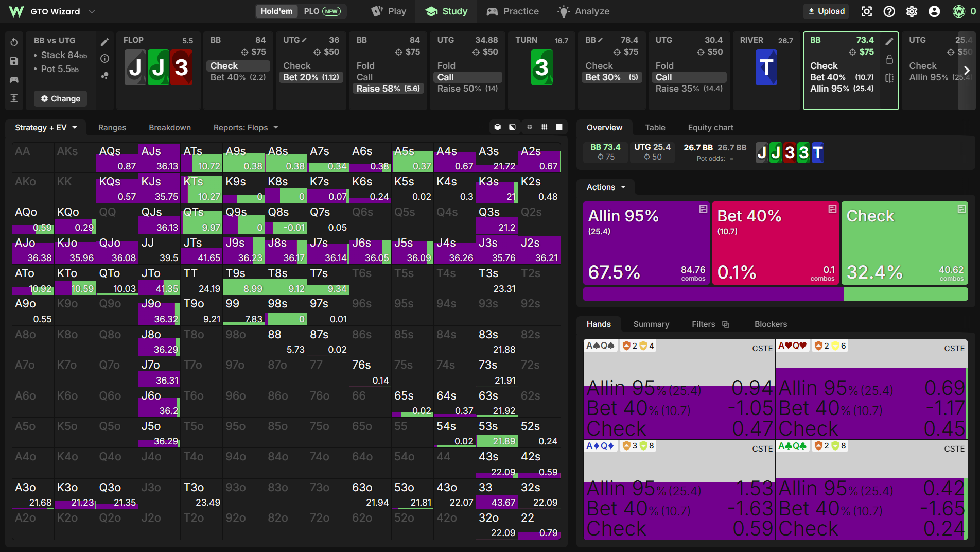
Task: Click the reset/undo arrow icon in left sidebar
Action: click(14, 42)
